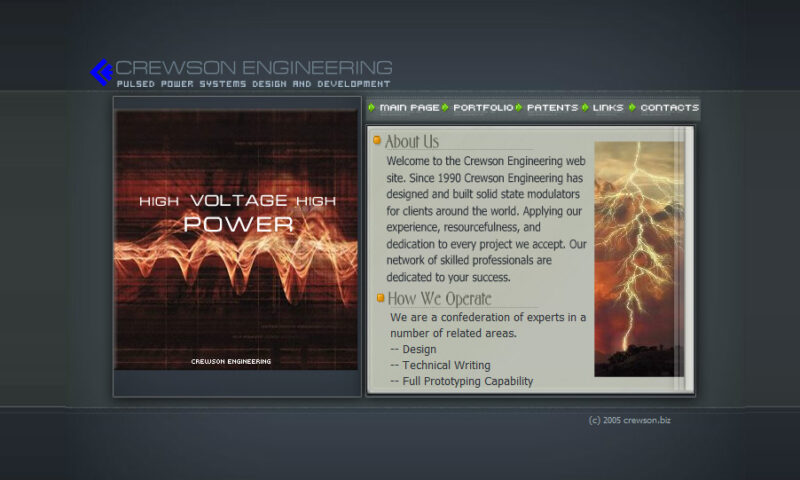Click the blue Crewson Engineering logo icon

102,72
